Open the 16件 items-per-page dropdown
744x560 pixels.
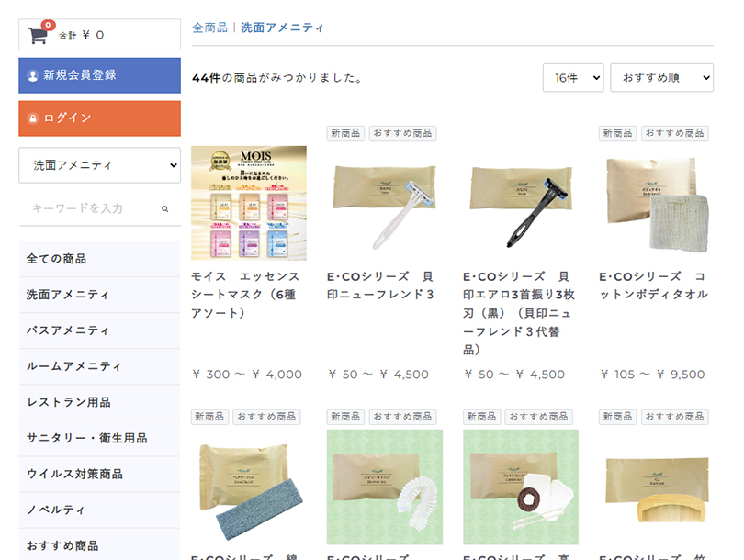[573, 77]
